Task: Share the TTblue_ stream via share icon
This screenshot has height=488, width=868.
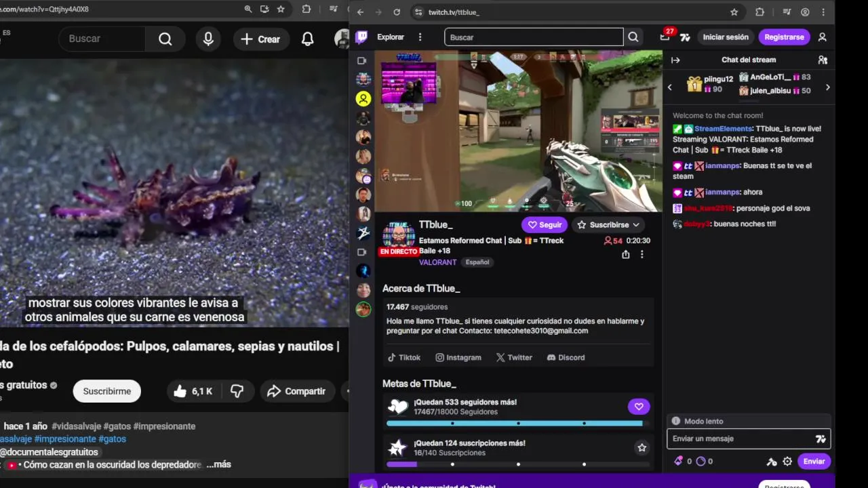Action: tap(625, 254)
